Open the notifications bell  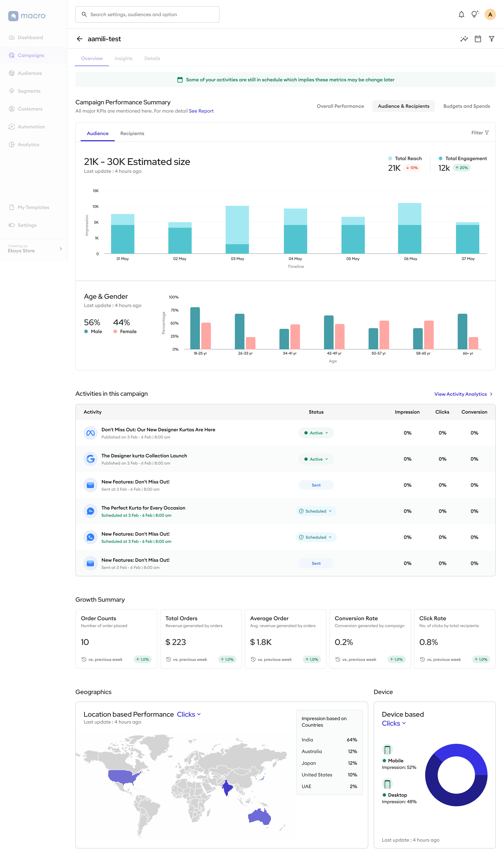pos(461,14)
